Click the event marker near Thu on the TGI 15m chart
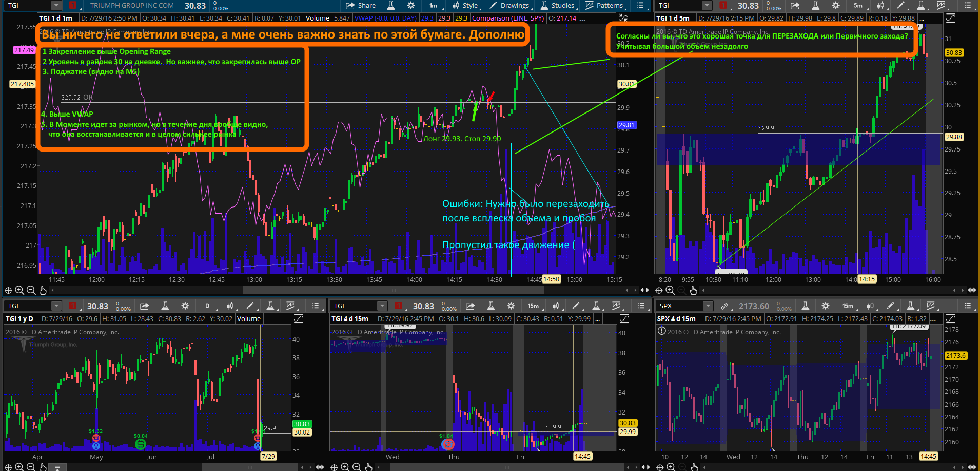Viewport: 980px width, 471px height. pos(448,444)
